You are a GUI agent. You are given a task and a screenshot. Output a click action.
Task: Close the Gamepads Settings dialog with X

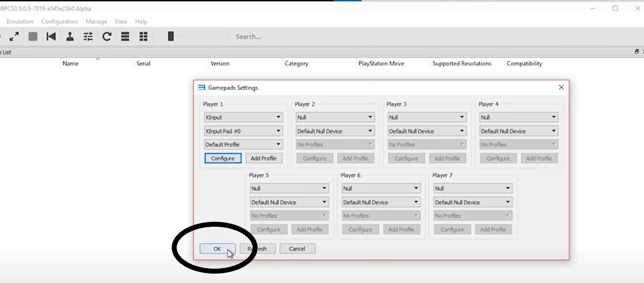pos(561,87)
